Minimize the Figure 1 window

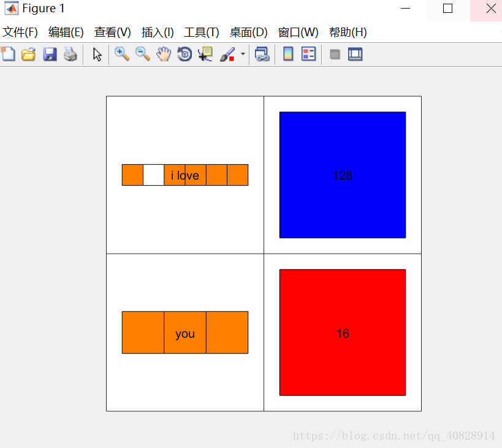coord(406,9)
